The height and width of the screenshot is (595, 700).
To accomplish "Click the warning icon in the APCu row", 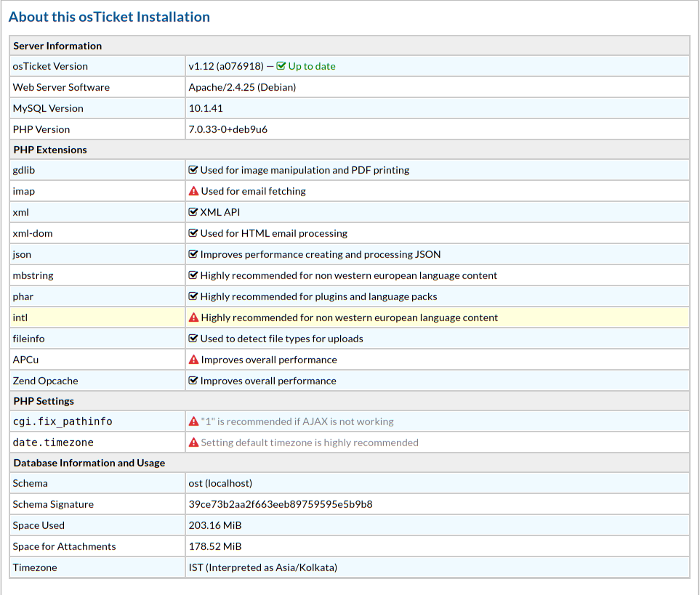I will (x=193, y=360).
